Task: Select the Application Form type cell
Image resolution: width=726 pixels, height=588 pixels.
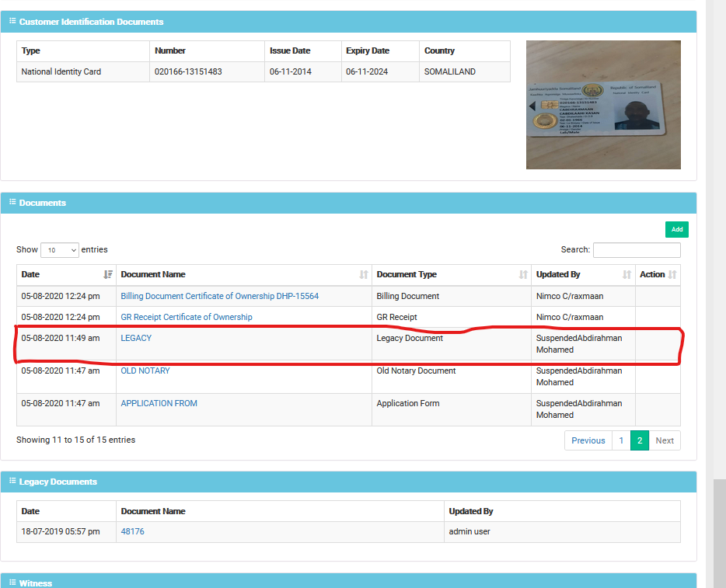Action: (452, 409)
